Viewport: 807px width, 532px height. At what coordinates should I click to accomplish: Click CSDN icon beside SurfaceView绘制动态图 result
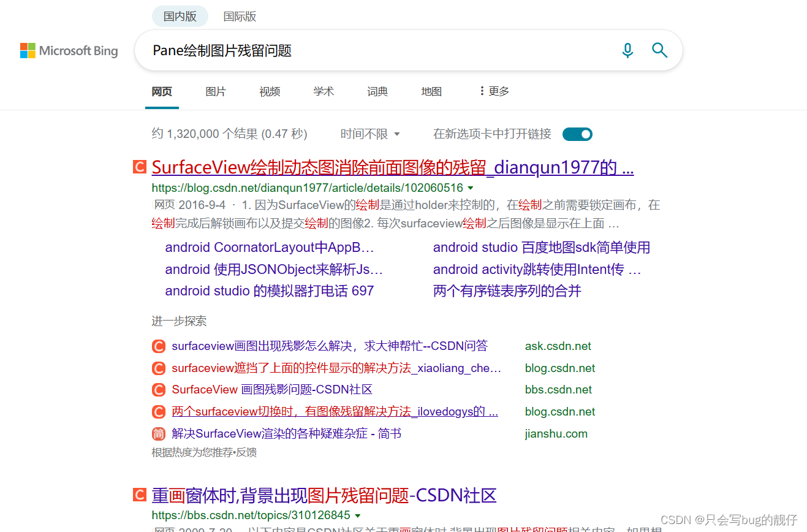[x=140, y=167]
